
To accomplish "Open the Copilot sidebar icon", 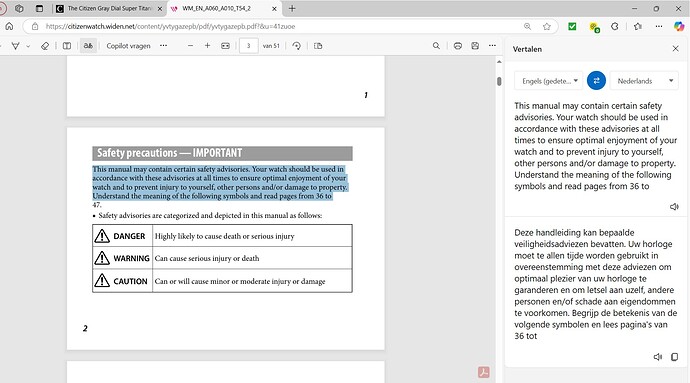I will click(679, 26).
